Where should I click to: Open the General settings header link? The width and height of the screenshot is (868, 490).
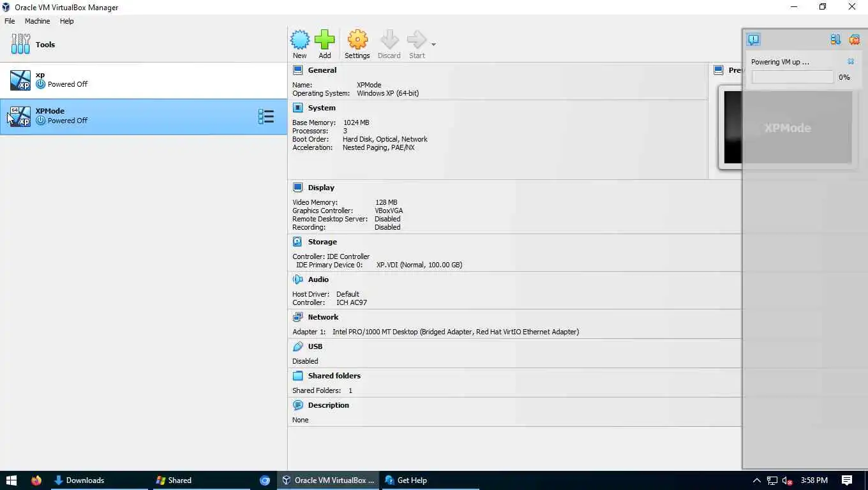[322, 70]
